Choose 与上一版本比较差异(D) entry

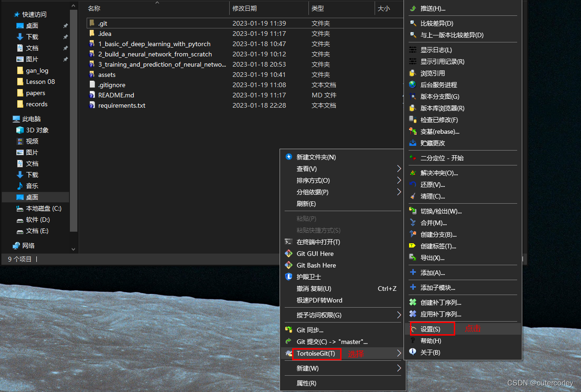[464, 35]
